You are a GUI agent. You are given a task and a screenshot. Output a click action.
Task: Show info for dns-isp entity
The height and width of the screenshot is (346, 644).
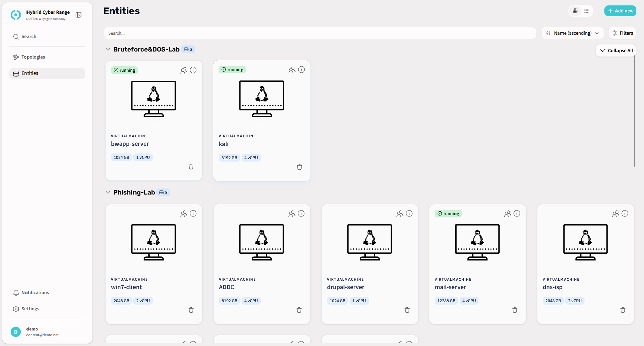[x=625, y=214]
